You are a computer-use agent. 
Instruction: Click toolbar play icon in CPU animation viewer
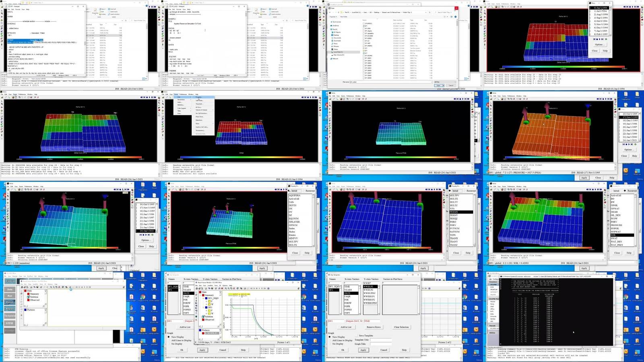tap(123, 189)
